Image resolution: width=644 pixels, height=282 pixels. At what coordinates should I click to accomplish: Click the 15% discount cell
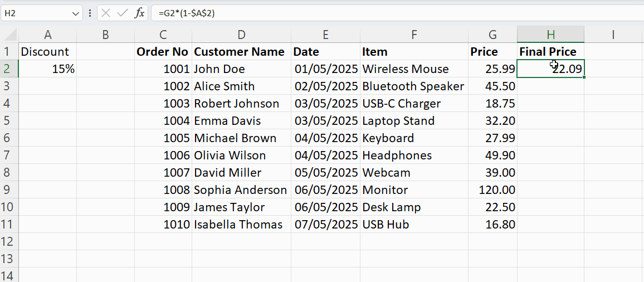pyautogui.click(x=48, y=69)
